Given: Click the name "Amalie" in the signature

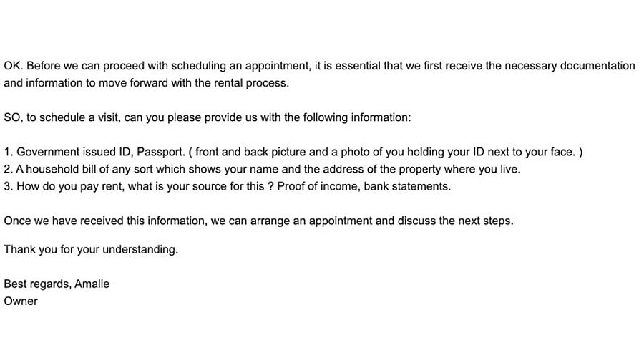Looking at the screenshot, I should pyautogui.click(x=92, y=284).
